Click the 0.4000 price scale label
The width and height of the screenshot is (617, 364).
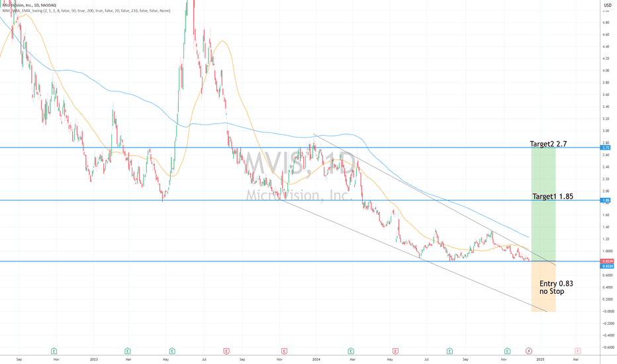click(608, 287)
